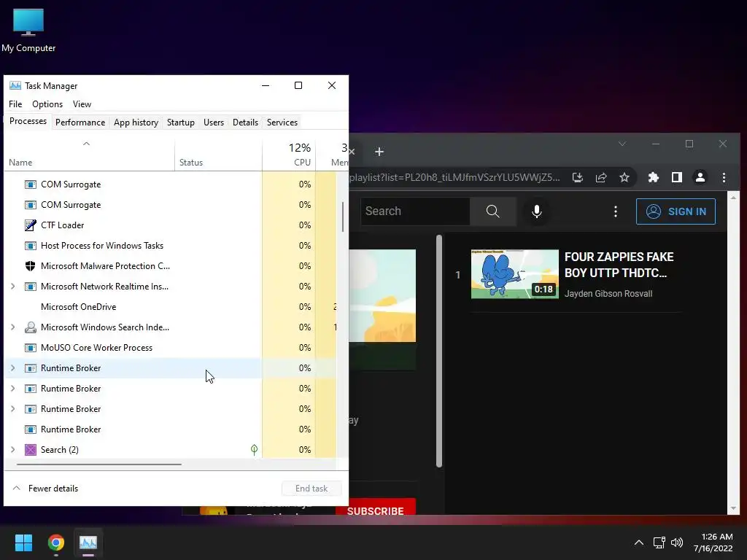Expand the highlighted Runtime Broker row
This screenshot has height=560, width=747.
click(x=13, y=368)
